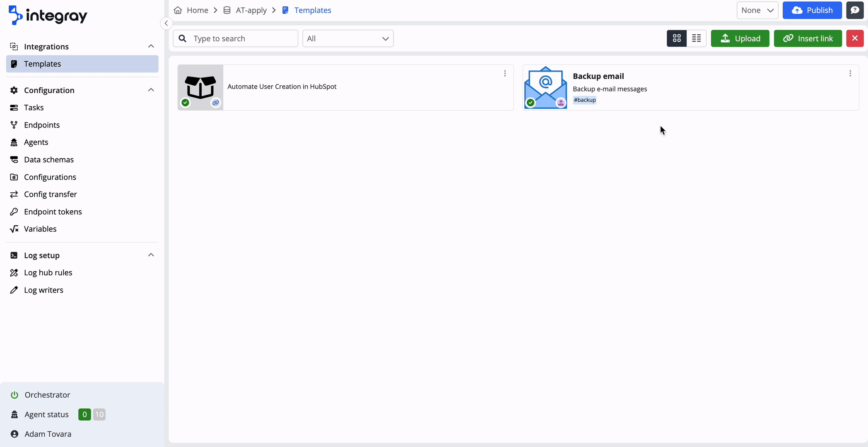Viewport: 868px width, 447px height.
Task: Open Endpoints in sidebar
Action: coord(42,125)
